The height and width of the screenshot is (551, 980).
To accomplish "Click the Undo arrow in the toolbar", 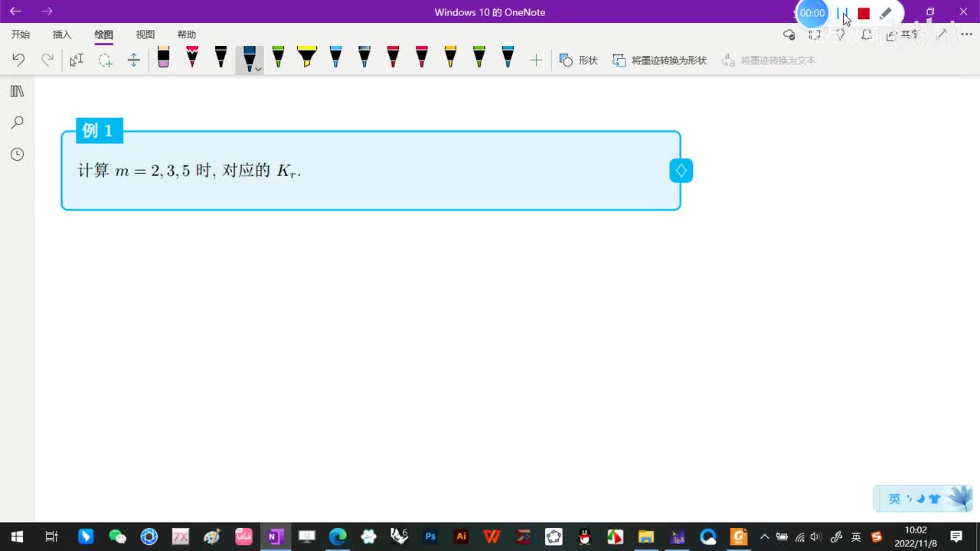I will coord(18,60).
